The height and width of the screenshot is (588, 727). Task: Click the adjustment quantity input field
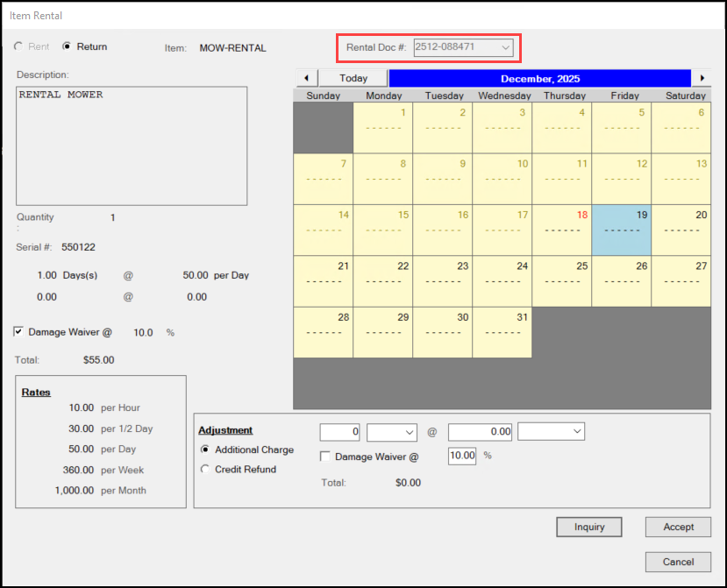tap(340, 432)
